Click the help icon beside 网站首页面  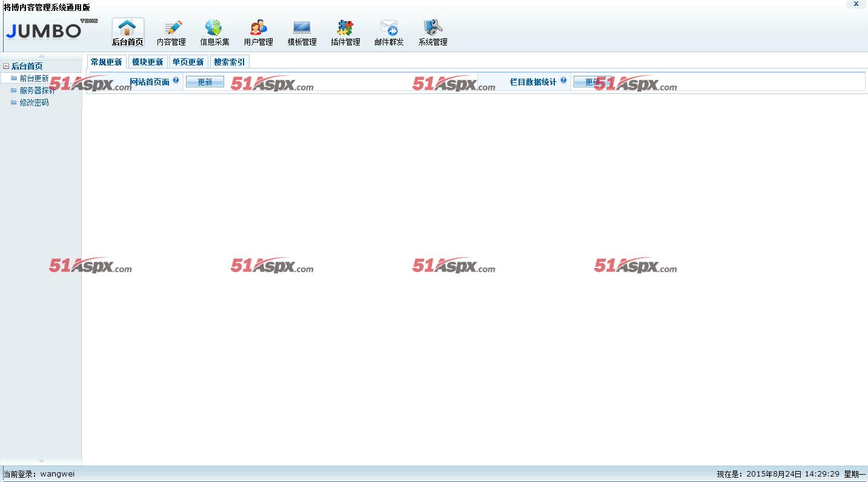tap(176, 80)
